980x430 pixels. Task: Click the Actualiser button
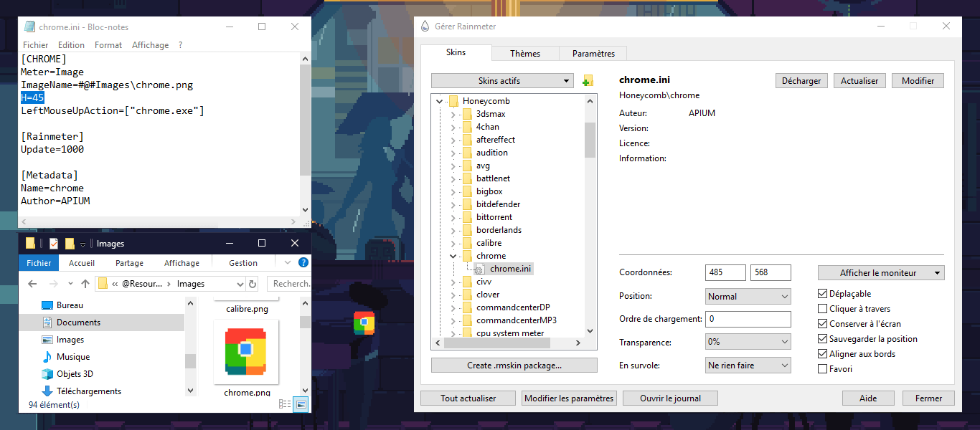[x=859, y=81]
